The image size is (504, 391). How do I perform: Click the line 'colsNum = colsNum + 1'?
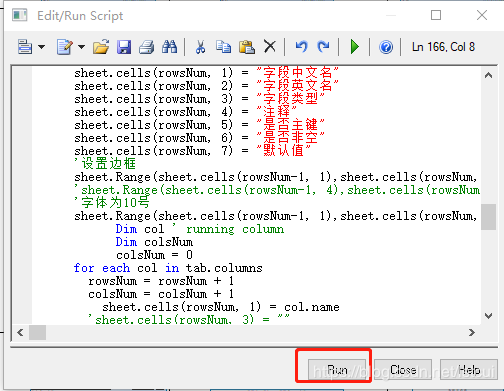(x=161, y=294)
